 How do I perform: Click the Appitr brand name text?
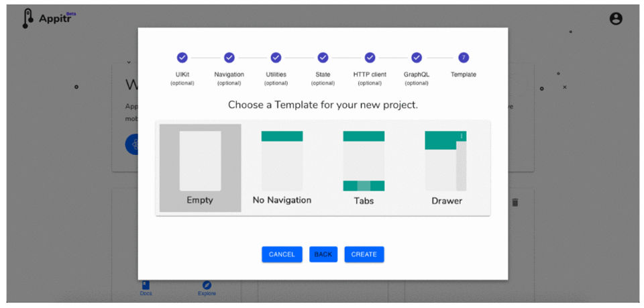(x=56, y=19)
